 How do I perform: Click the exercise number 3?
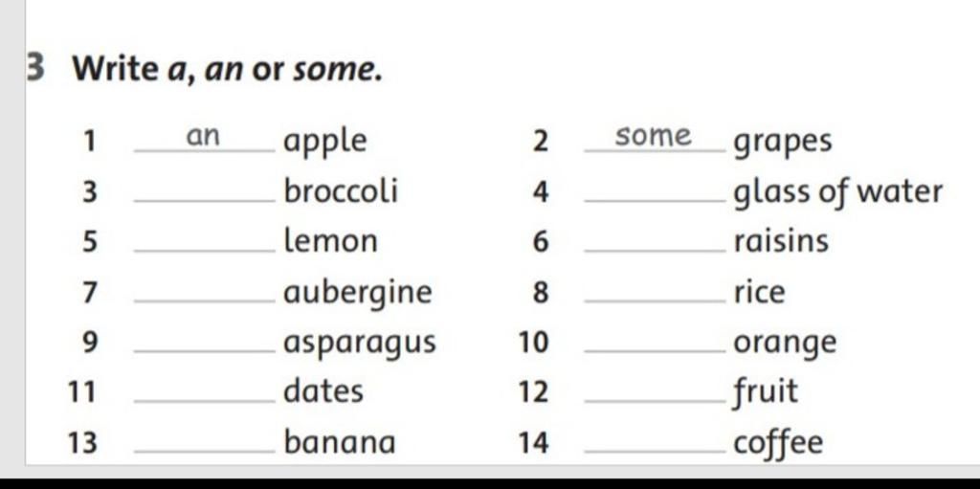click(35, 69)
